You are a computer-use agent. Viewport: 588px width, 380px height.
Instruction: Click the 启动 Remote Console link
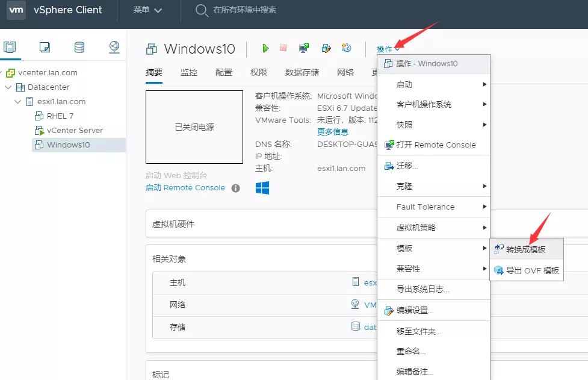tap(185, 188)
